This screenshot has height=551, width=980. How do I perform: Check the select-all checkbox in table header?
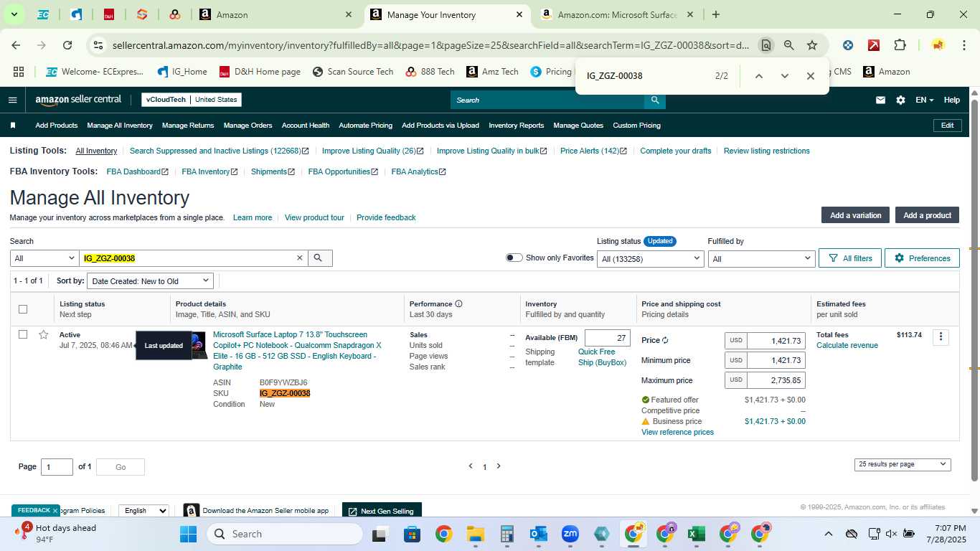pyautogui.click(x=23, y=309)
